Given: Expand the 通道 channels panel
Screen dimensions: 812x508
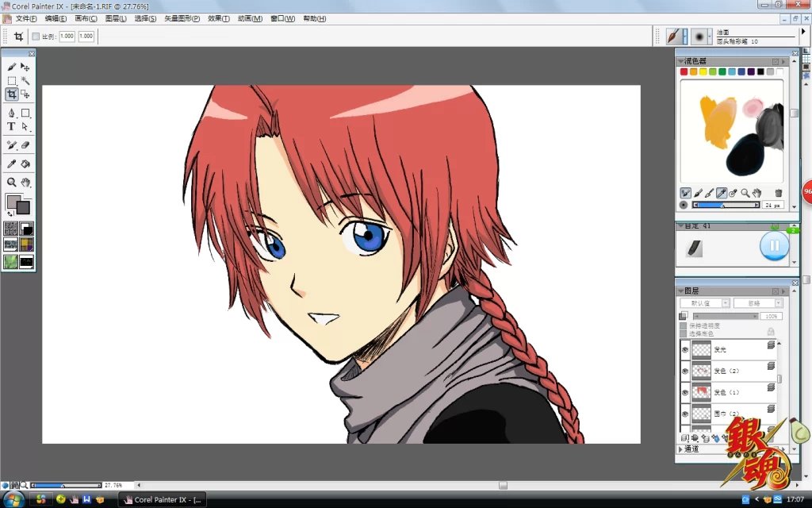Looking at the screenshot, I should coord(681,449).
